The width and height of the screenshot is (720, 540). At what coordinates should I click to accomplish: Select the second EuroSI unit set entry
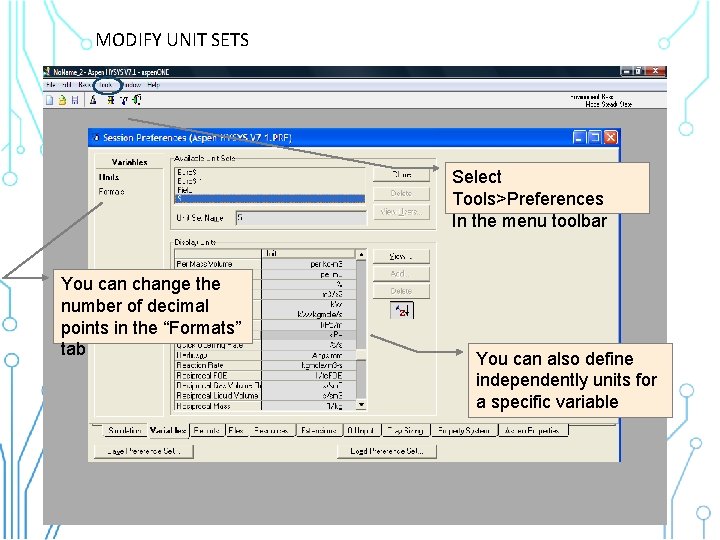270,181
